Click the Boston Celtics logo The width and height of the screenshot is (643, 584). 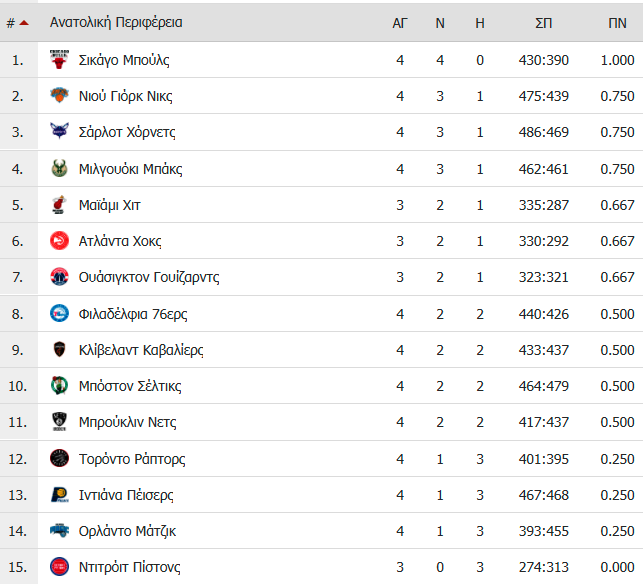click(59, 386)
